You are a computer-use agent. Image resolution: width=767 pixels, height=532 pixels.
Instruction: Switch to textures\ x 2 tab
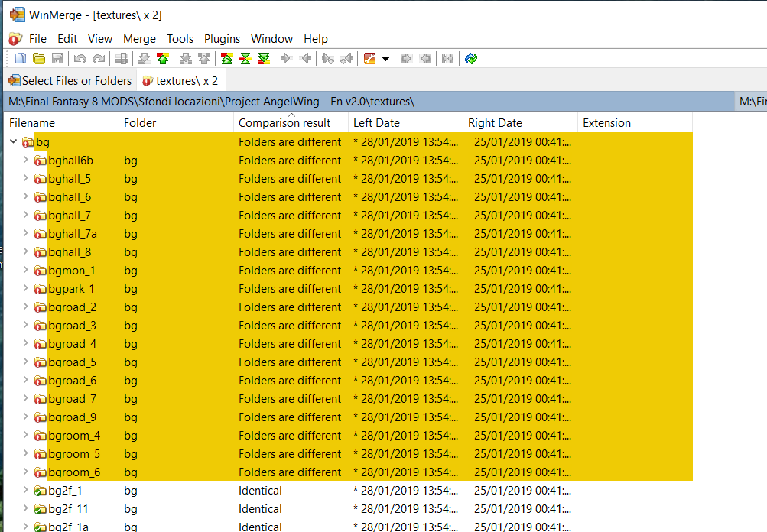[180, 81]
